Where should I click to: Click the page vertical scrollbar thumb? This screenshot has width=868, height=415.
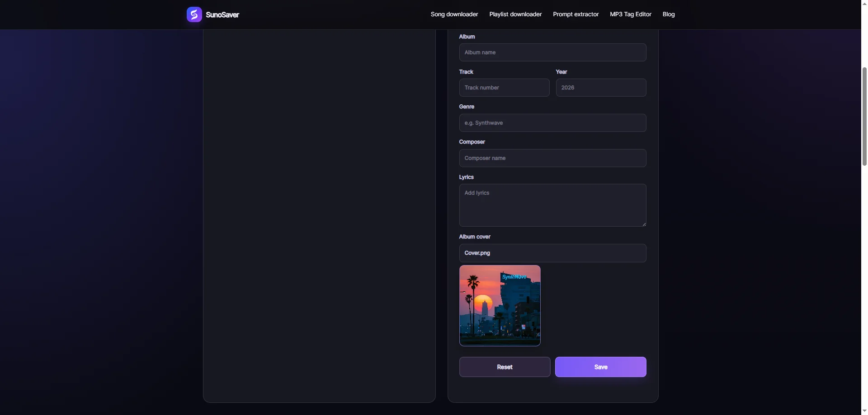click(x=864, y=117)
